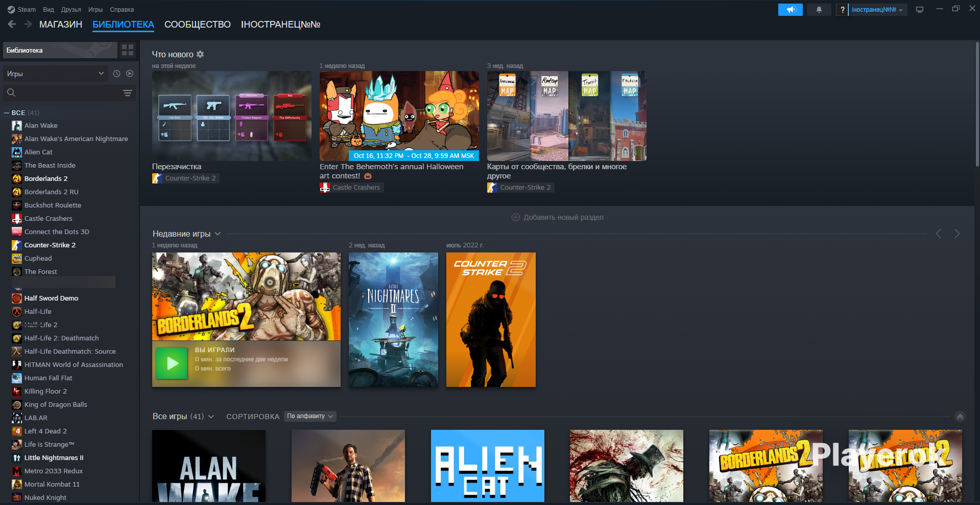Open the Друзья menu
This screenshot has height=505, width=980.
[71, 10]
